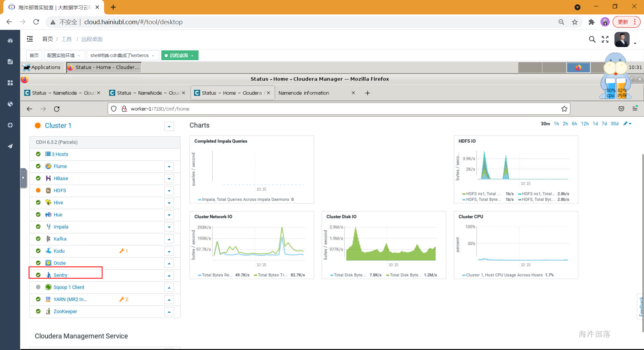Toggle fullscreen expand icon

[x=605, y=39]
